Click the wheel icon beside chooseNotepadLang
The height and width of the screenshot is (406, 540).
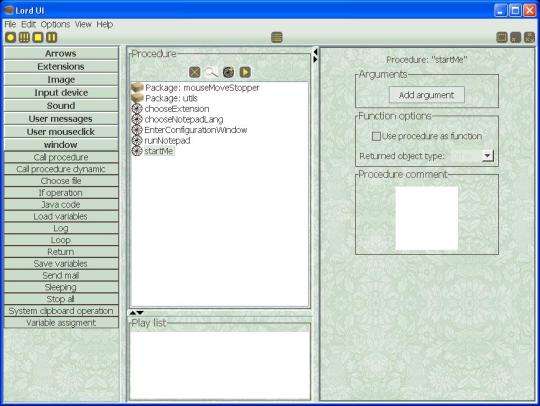[x=137, y=119]
